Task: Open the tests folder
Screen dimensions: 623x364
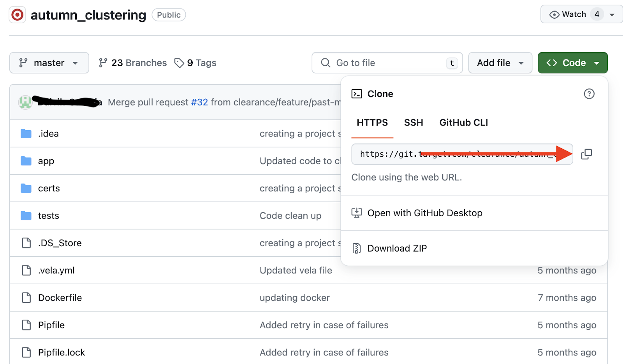Action: (x=49, y=216)
